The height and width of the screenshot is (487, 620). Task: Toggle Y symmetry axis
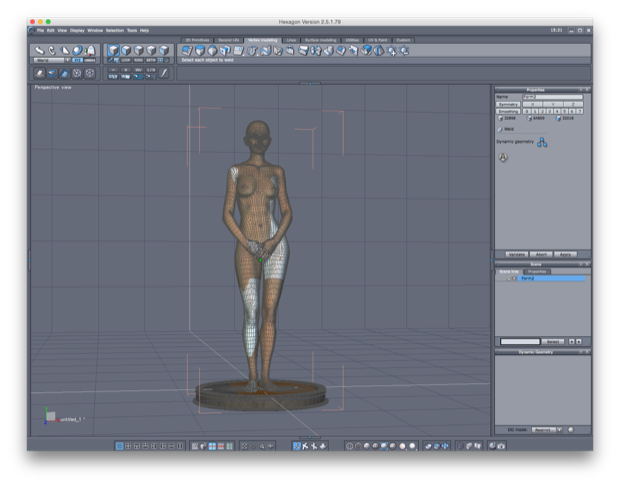553,104
